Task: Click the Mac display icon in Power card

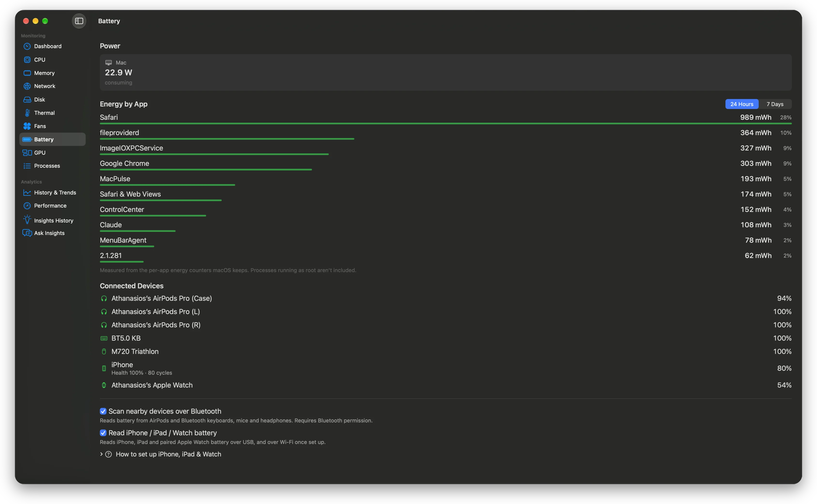Action: [109, 63]
